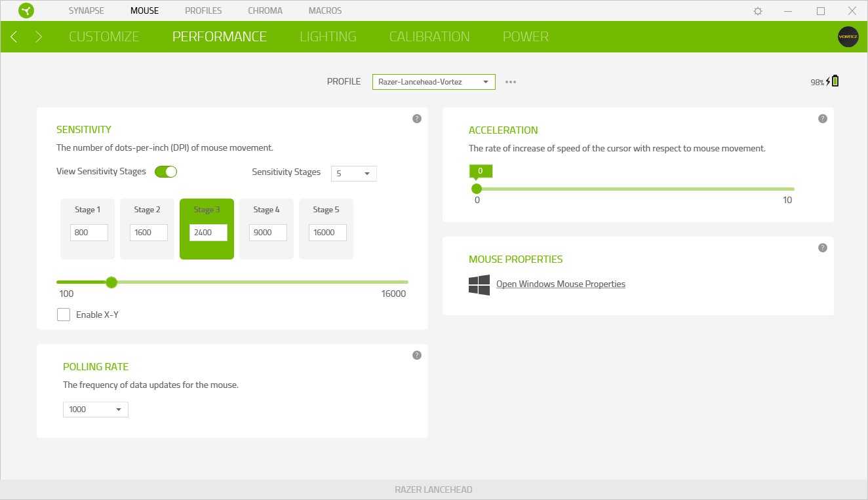Click the battery status indicator
The height and width of the screenshot is (500, 868).
click(x=825, y=82)
